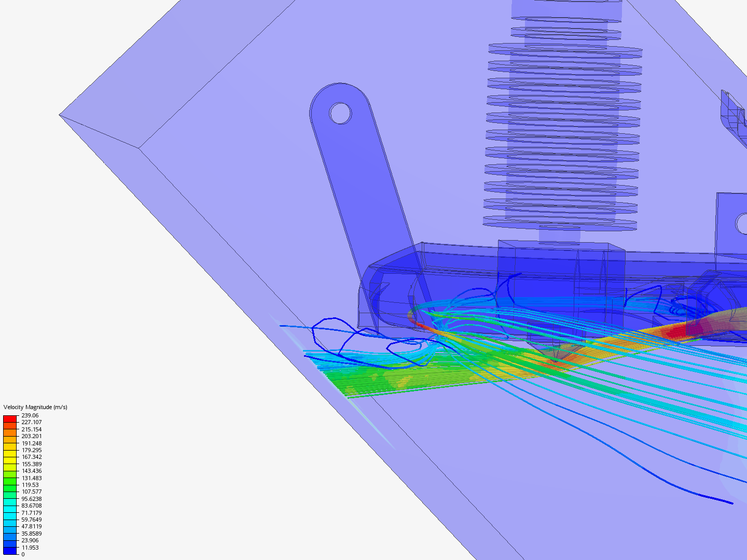This screenshot has width=747, height=560.
Task: Select the legend value 47.8119
Action: click(x=32, y=526)
